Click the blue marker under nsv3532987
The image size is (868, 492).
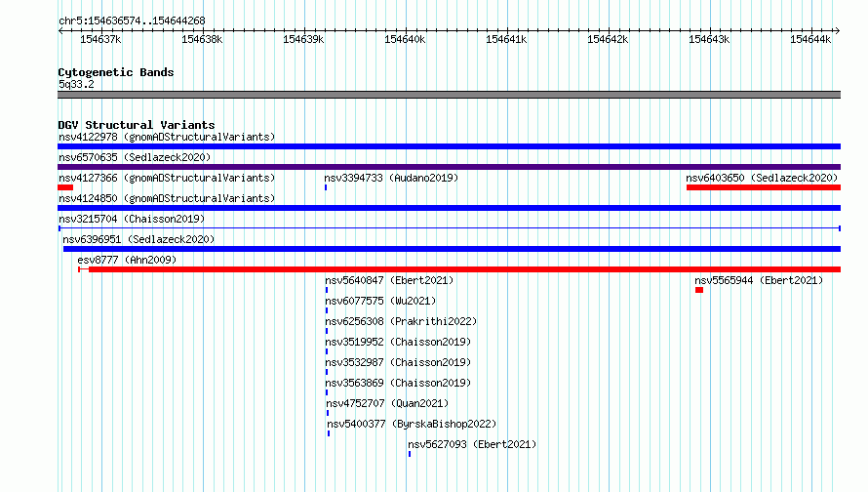(327, 372)
